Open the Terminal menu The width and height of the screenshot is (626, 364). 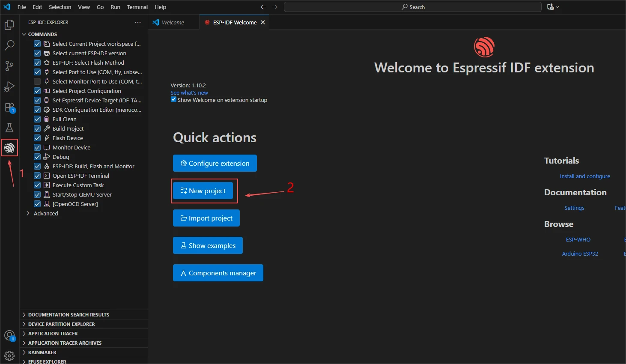(x=137, y=7)
